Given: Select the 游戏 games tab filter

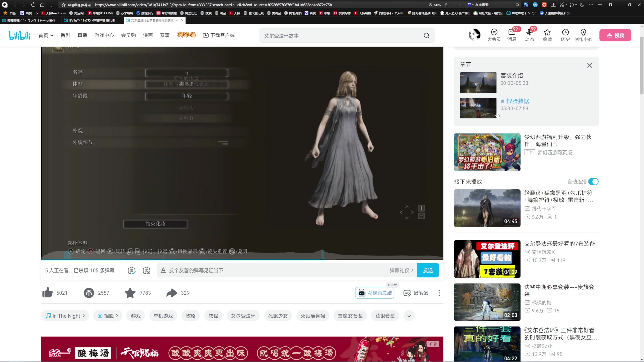Looking at the screenshot, I should pos(136,316).
